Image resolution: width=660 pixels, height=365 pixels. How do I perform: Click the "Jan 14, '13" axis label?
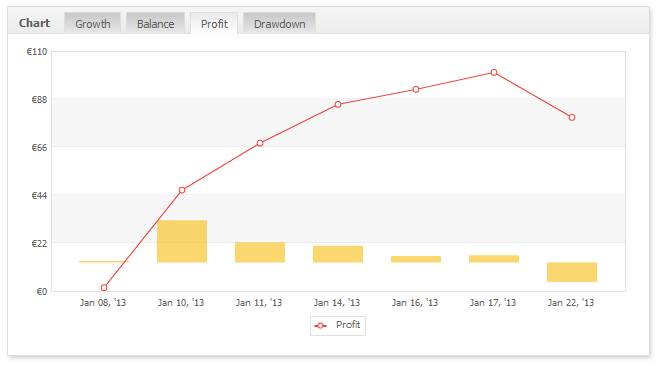337,303
